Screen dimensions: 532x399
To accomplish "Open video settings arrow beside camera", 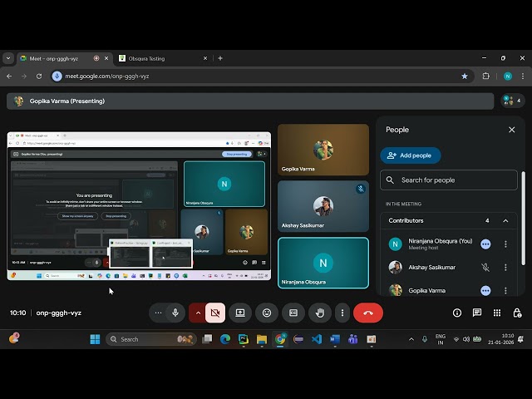I will tap(197, 313).
